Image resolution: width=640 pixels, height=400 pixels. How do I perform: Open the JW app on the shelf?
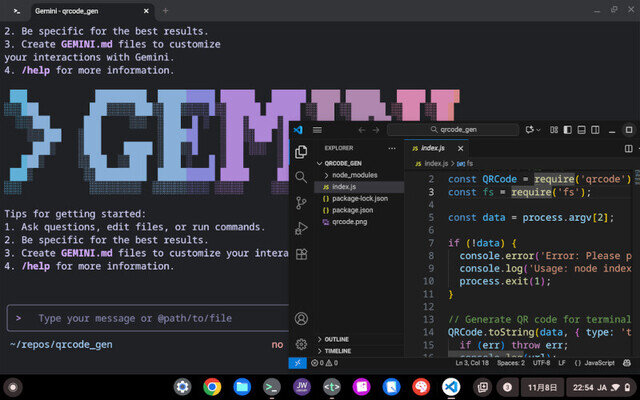[x=302, y=387]
